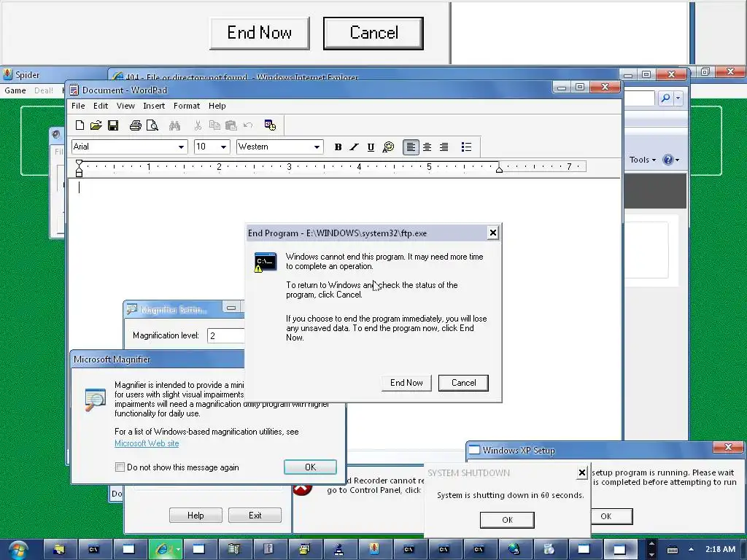Click the Open file icon in WordPad
This screenshot has height=560, width=747.
click(96, 125)
